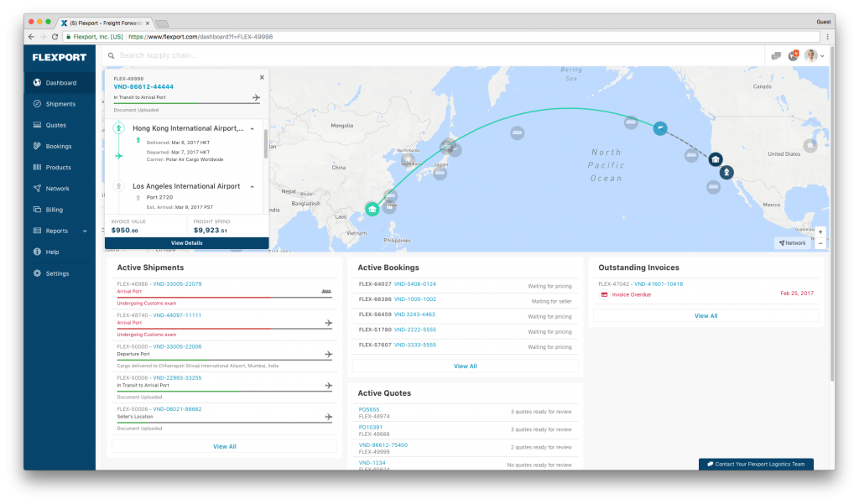Click the Billing sidebar icon
859x504 pixels.
point(37,210)
